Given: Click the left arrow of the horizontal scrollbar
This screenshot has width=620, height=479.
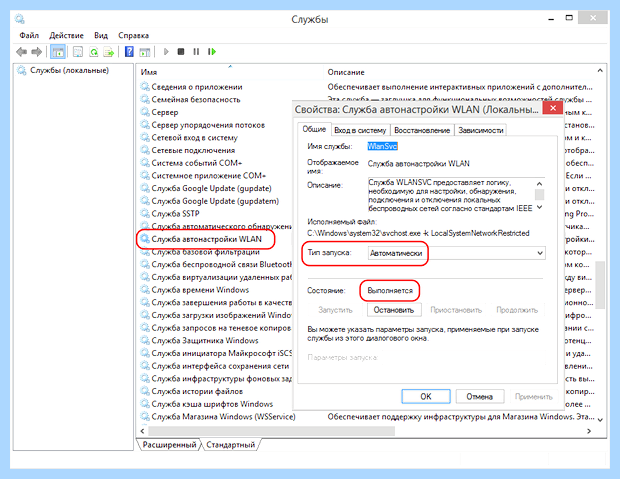Looking at the screenshot, I should coord(143,431).
